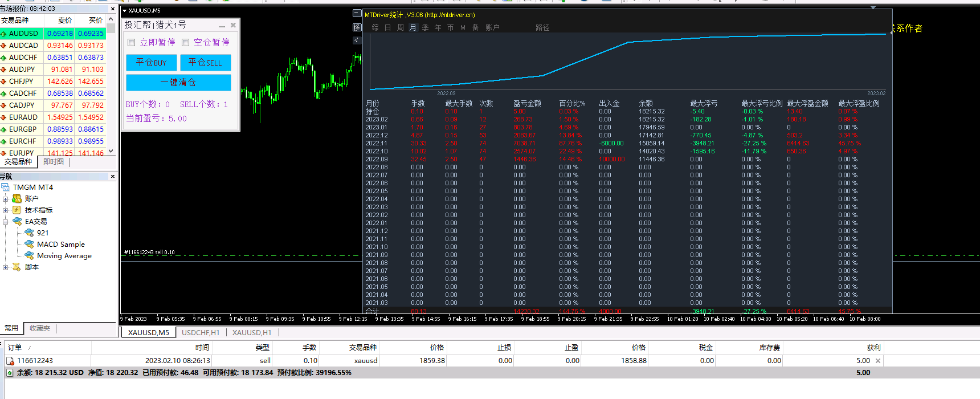Enable the 空仓暂停 checkbox
This screenshot has width=980, height=399.
click(185, 43)
